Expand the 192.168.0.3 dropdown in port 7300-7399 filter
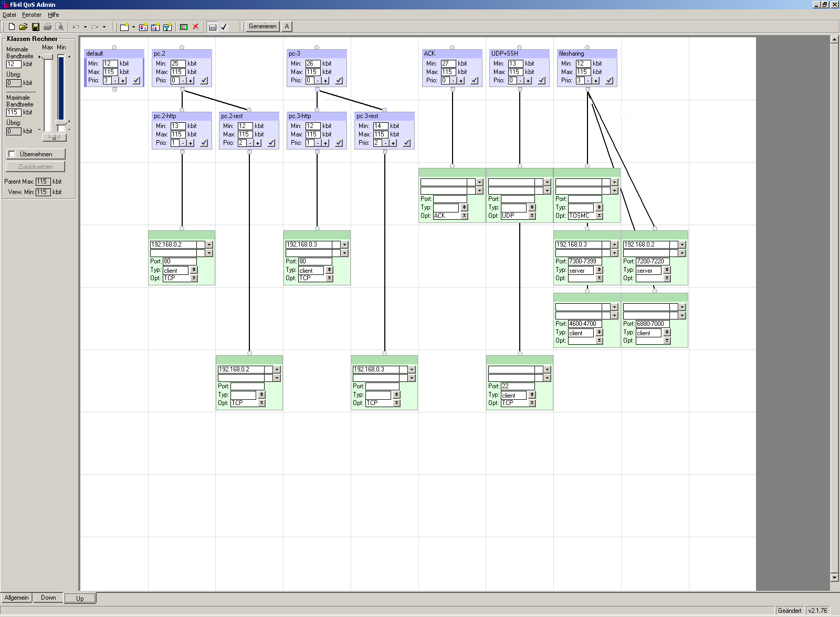 [614, 244]
